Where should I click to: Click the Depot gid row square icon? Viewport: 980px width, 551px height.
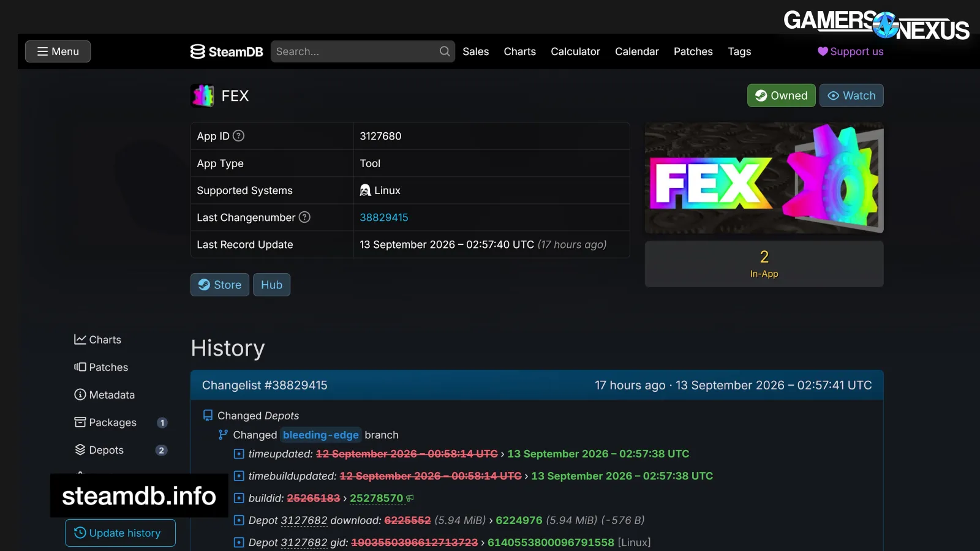point(239,542)
